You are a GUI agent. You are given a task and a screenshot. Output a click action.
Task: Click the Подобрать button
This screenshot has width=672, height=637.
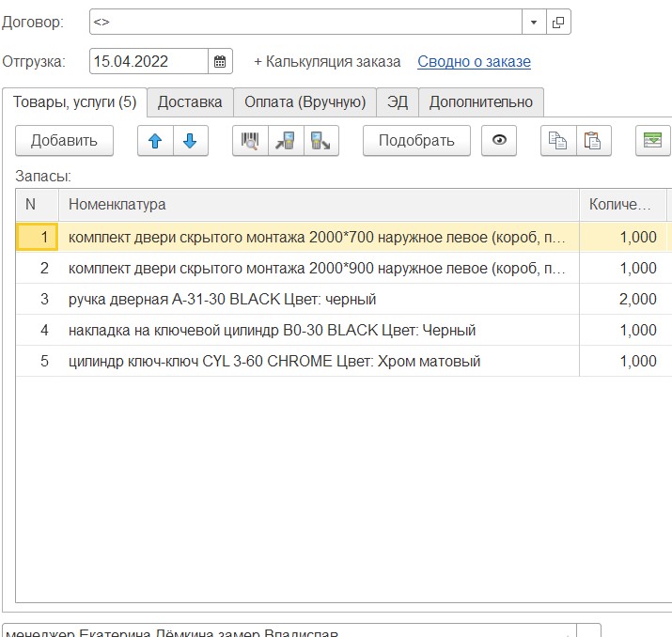pos(416,141)
